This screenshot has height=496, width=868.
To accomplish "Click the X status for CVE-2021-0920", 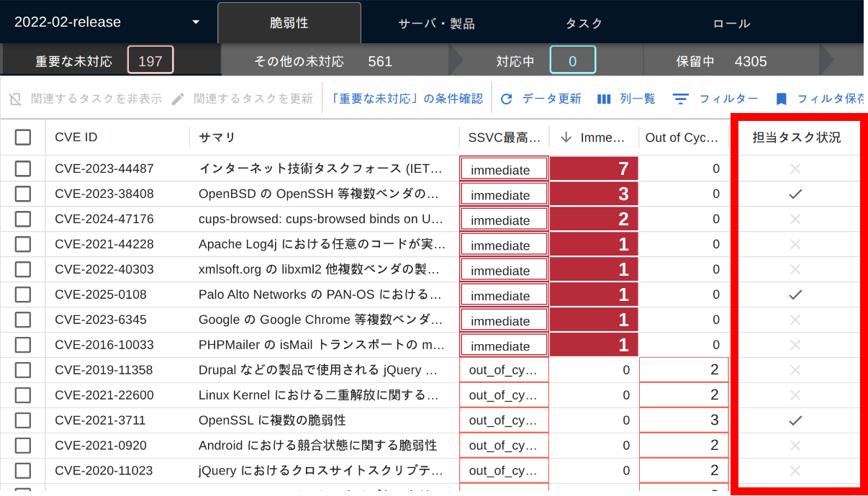I will point(795,446).
